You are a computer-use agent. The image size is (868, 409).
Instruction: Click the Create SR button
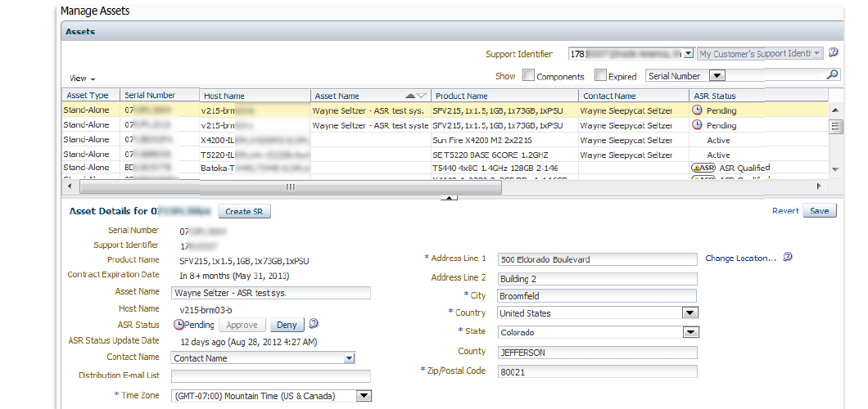click(243, 212)
